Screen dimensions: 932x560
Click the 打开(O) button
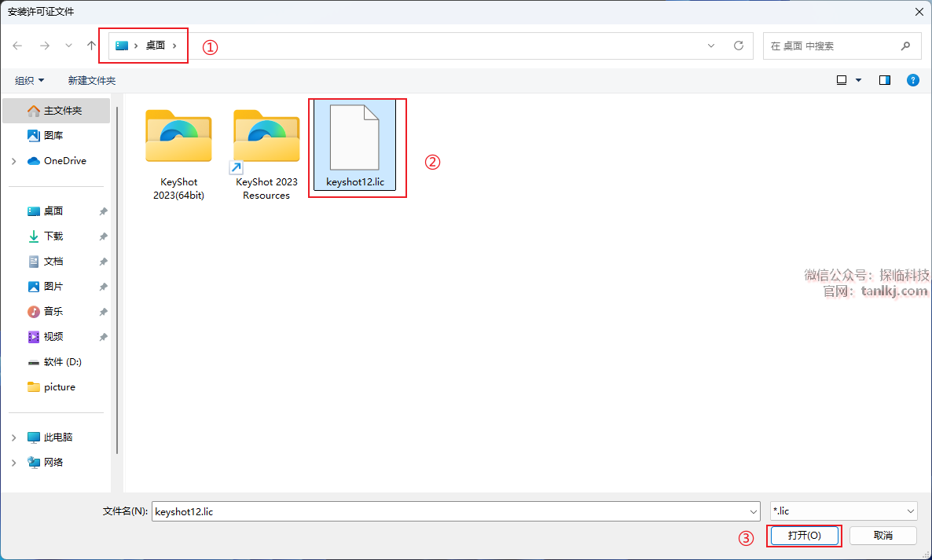pyautogui.click(x=804, y=536)
